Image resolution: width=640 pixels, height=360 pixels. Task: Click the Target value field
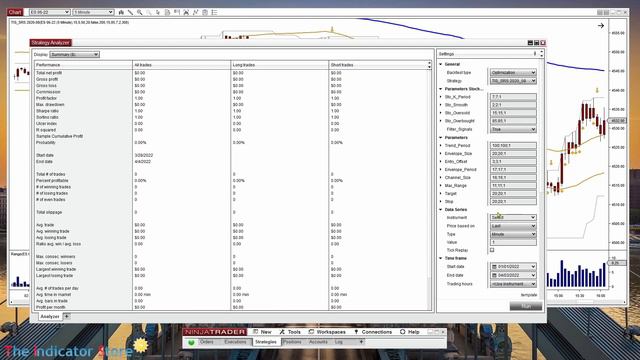(x=513, y=193)
